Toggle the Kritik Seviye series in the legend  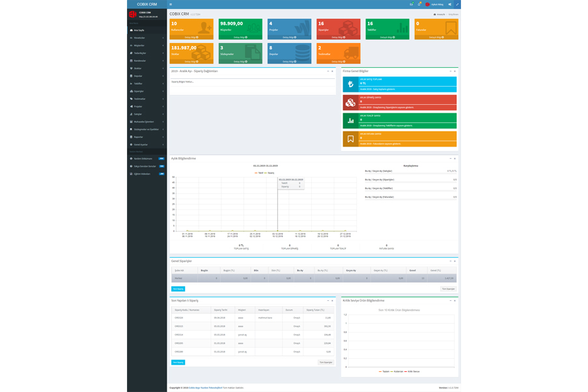point(412,371)
